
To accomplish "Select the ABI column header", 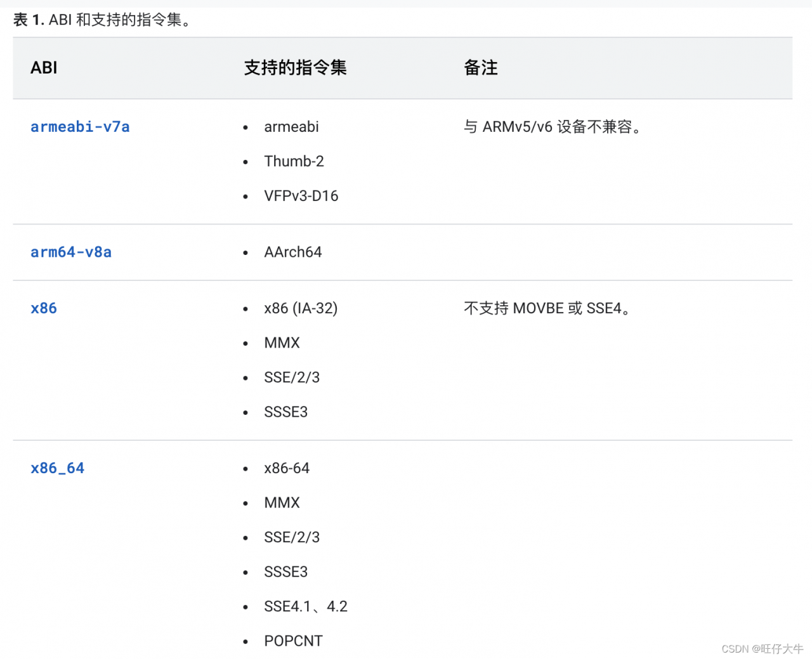I will (x=44, y=68).
